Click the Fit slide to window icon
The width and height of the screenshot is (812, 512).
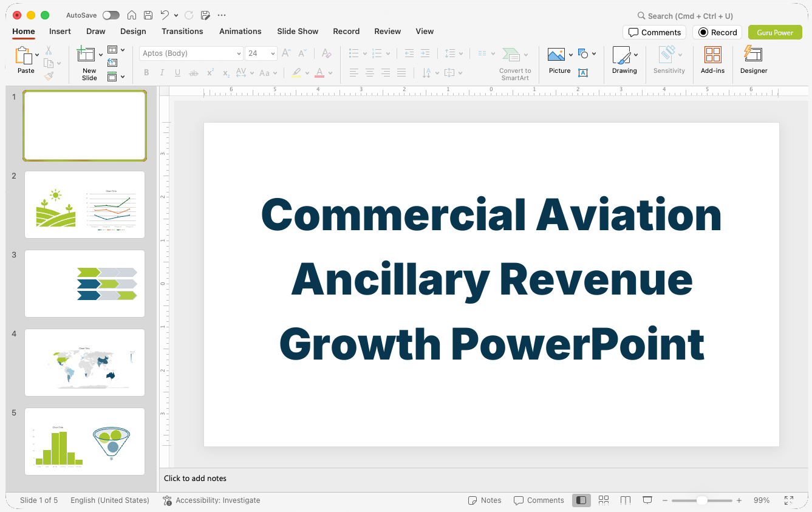pyautogui.click(x=789, y=500)
